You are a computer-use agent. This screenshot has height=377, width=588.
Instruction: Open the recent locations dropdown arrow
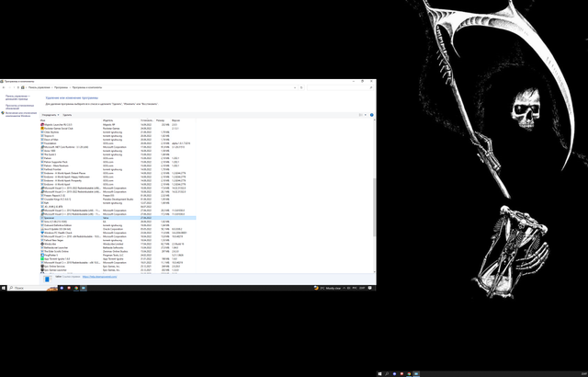point(15,87)
